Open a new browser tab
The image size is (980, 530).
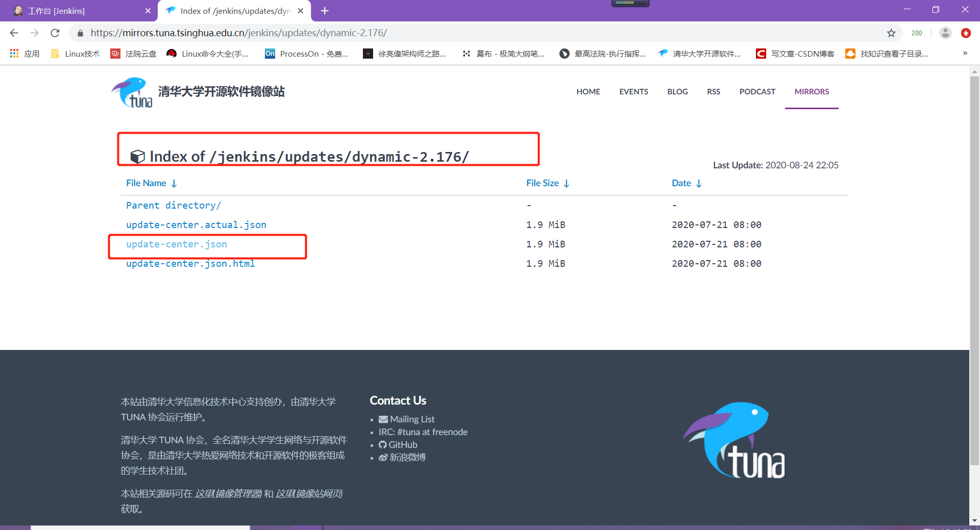tap(325, 11)
